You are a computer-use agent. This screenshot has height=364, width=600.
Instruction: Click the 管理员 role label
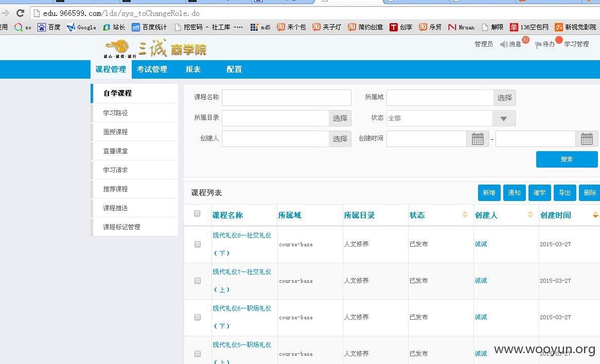(x=484, y=44)
